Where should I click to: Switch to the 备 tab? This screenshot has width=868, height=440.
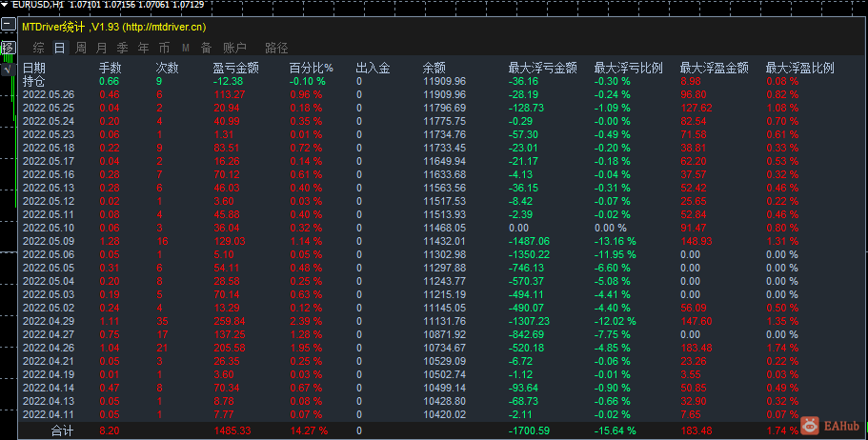(x=206, y=48)
